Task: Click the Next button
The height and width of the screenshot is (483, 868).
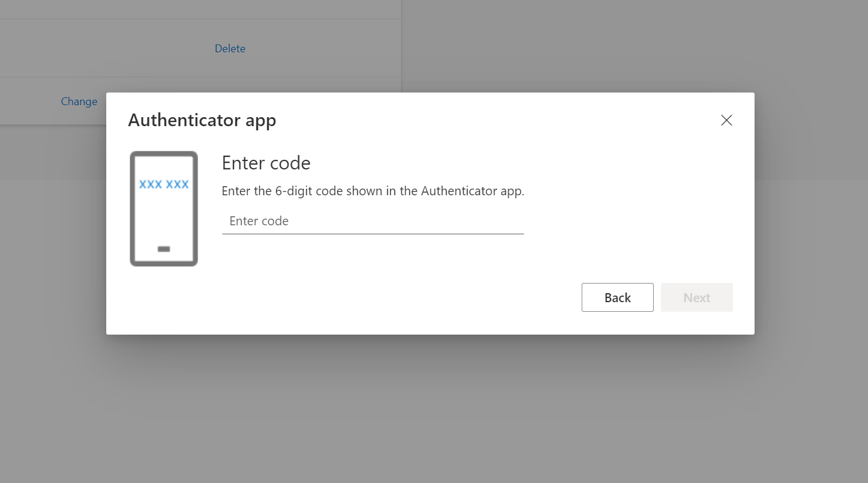Action: click(696, 297)
